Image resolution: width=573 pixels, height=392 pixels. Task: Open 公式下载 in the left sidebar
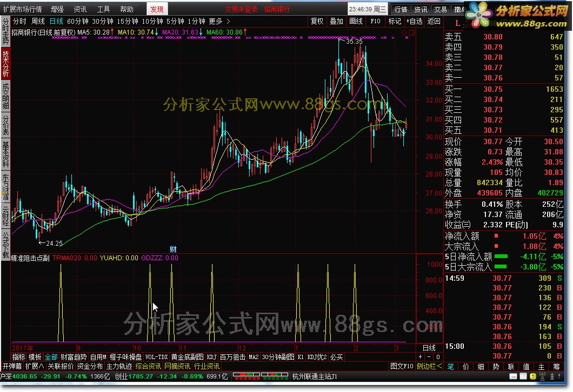point(5,244)
